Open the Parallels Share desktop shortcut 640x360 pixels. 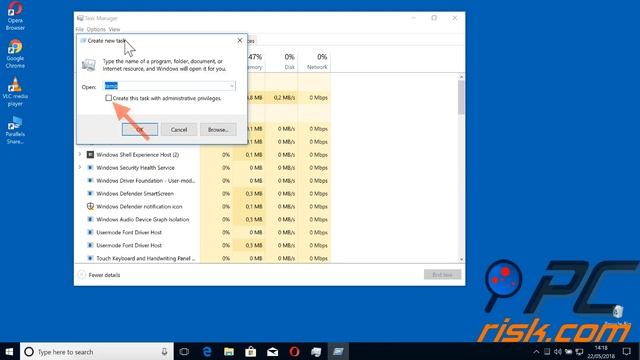pos(15,130)
